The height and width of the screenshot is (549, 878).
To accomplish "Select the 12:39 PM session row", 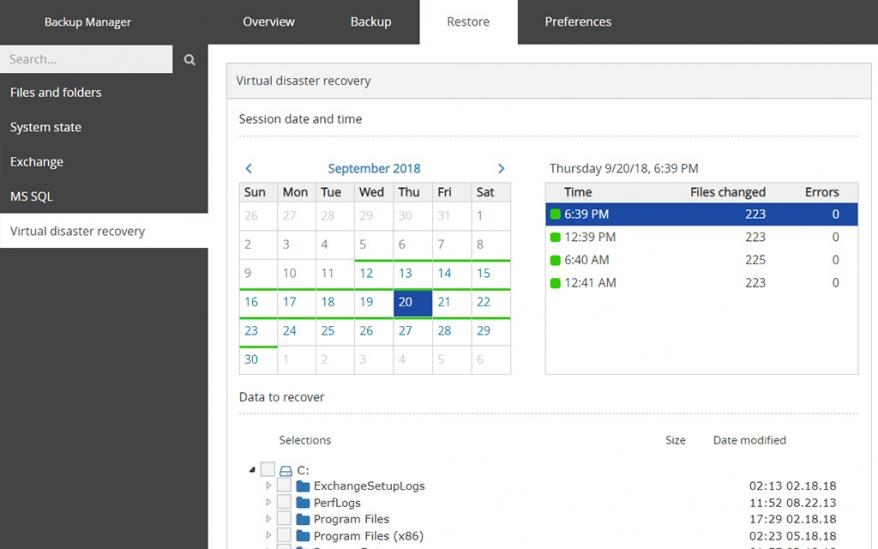I will (x=702, y=237).
